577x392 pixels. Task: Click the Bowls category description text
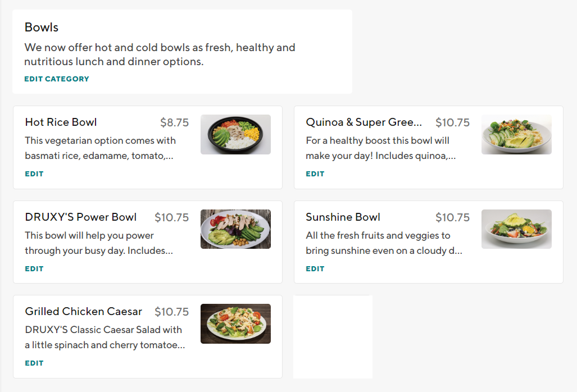(x=160, y=54)
